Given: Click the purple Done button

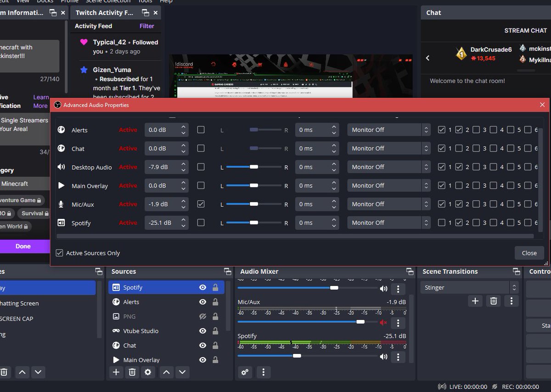Looking at the screenshot, I should [x=23, y=246].
